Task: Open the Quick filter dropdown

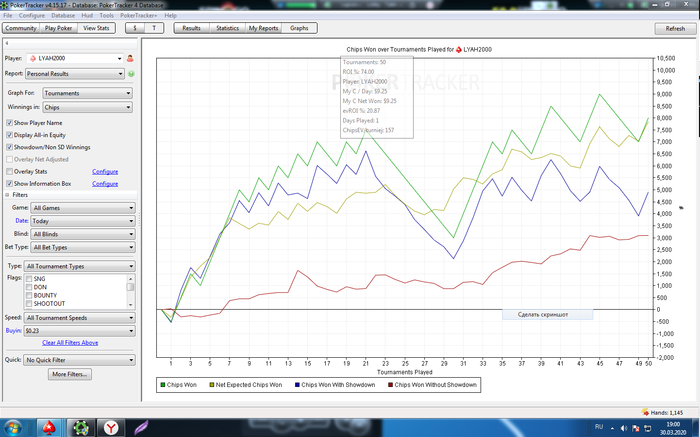Action: 79,360
